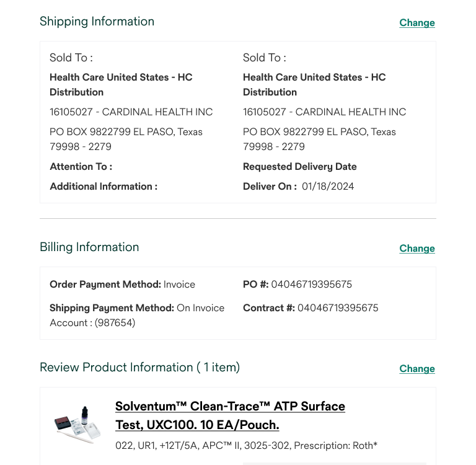The image size is (476, 465).
Task: Open the Solventum Clean-Trace ATP Surface Test link
Action: 230,415
